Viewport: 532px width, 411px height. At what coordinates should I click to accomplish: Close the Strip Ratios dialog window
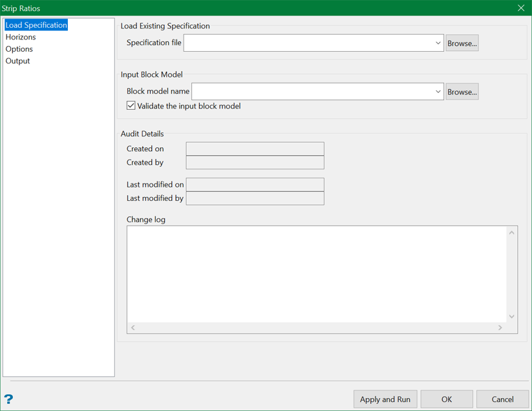point(521,8)
